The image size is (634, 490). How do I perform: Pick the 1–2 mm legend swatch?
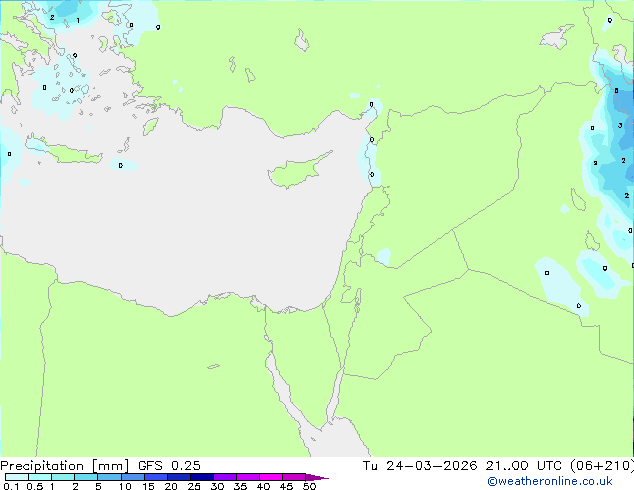click(63, 477)
